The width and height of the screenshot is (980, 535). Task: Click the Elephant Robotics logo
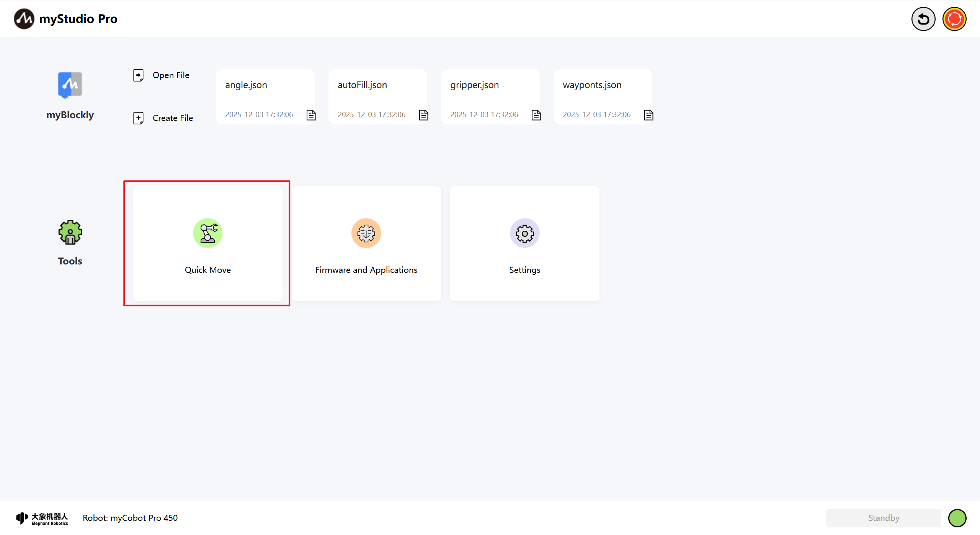(x=42, y=518)
